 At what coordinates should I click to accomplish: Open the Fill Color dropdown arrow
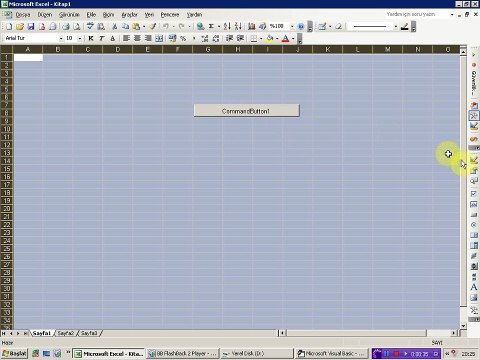277,39
